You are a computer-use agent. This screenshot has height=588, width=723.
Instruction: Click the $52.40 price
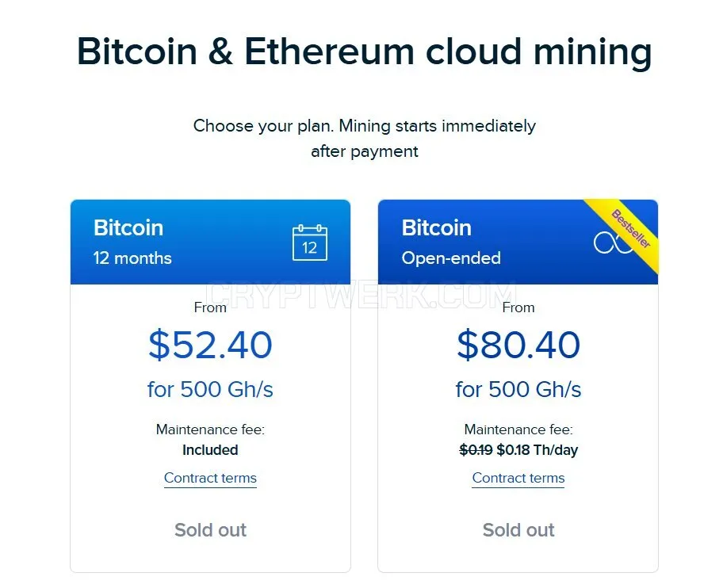pos(210,345)
